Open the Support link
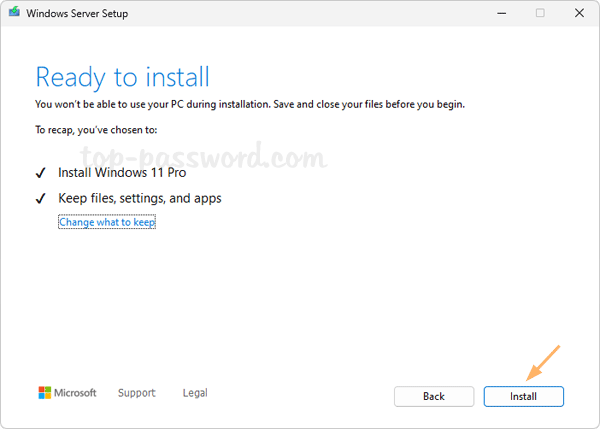This screenshot has width=600, height=429. pos(137,393)
